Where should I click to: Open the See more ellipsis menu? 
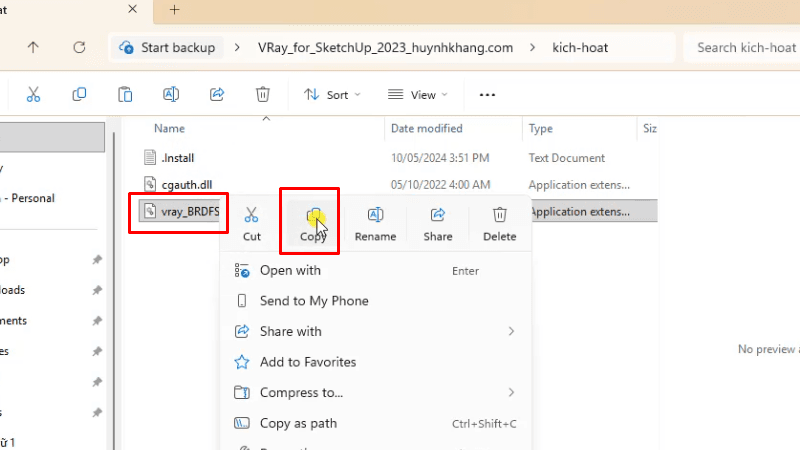[487, 95]
